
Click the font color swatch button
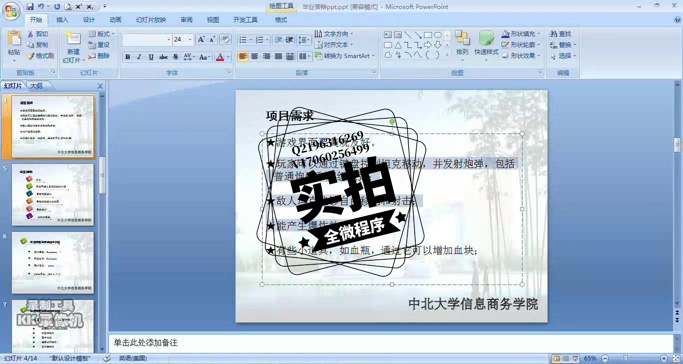pos(220,57)
